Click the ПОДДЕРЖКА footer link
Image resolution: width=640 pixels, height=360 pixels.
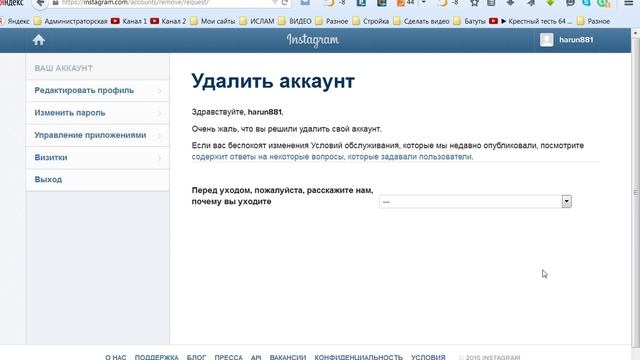point(156,357)
